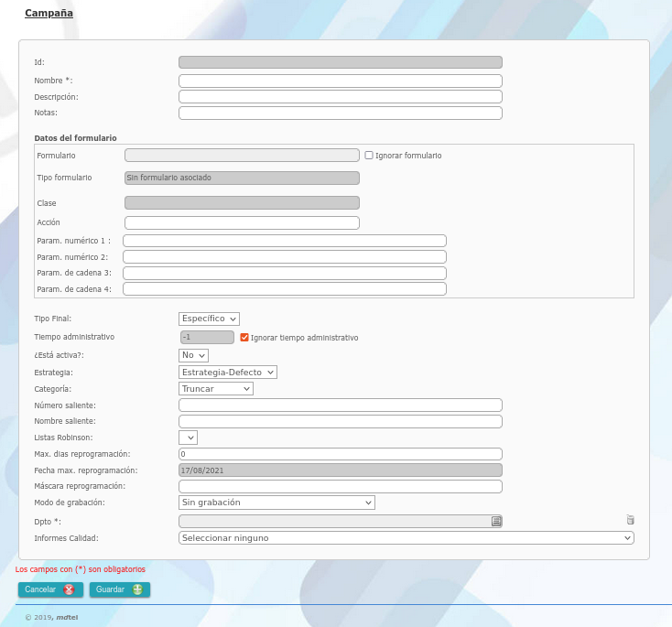Click the Guardar button
Screen dimensions: 672x627
[120, 589]
